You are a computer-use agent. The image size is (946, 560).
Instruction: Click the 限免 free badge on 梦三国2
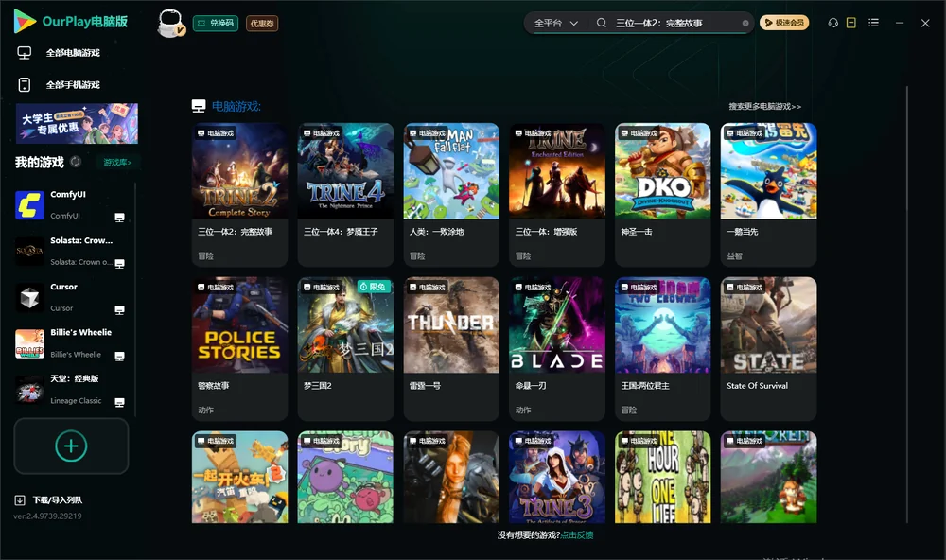point(374,287)
